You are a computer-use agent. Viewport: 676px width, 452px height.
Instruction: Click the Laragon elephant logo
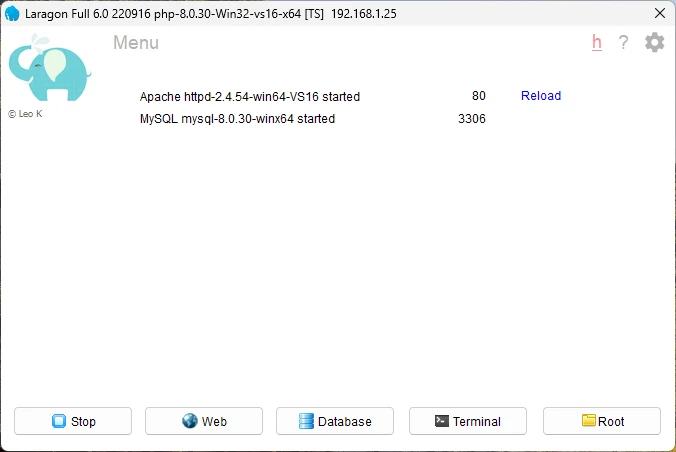tap(50, 67)
